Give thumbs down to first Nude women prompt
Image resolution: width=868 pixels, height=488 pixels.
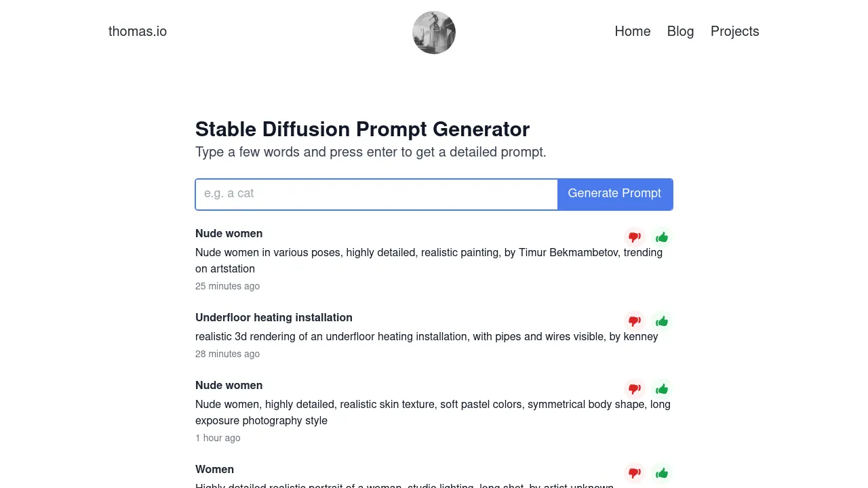(635, 237)
